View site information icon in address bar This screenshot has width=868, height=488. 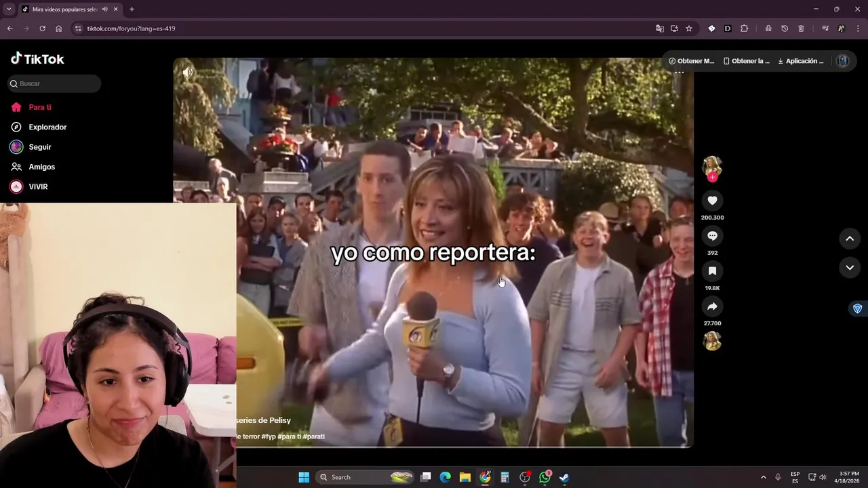coord(78,28)
